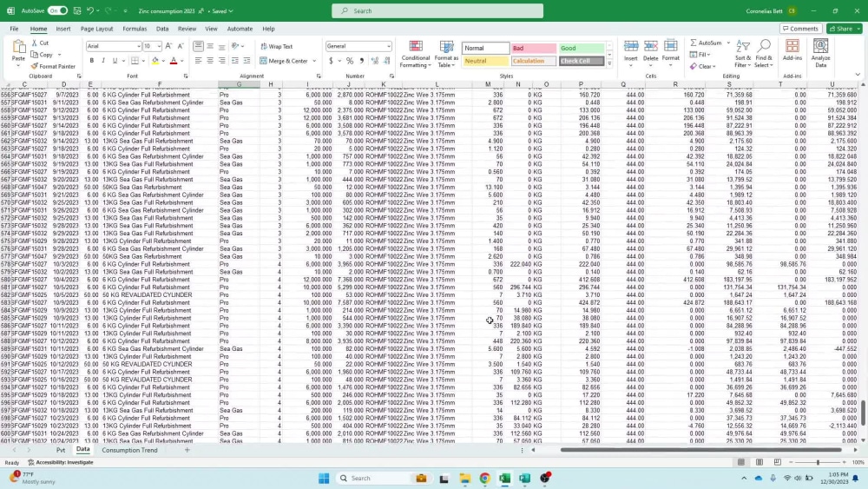This screenshot has width=868, height=489.
Task: Apply the Check Cell style
Action: (x=582, y=61)
